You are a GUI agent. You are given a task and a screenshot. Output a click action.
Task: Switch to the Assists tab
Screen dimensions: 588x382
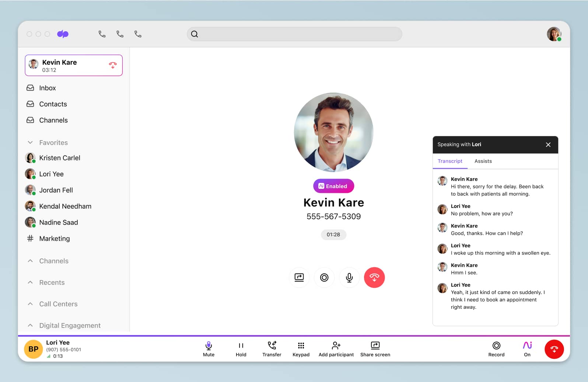483,161
